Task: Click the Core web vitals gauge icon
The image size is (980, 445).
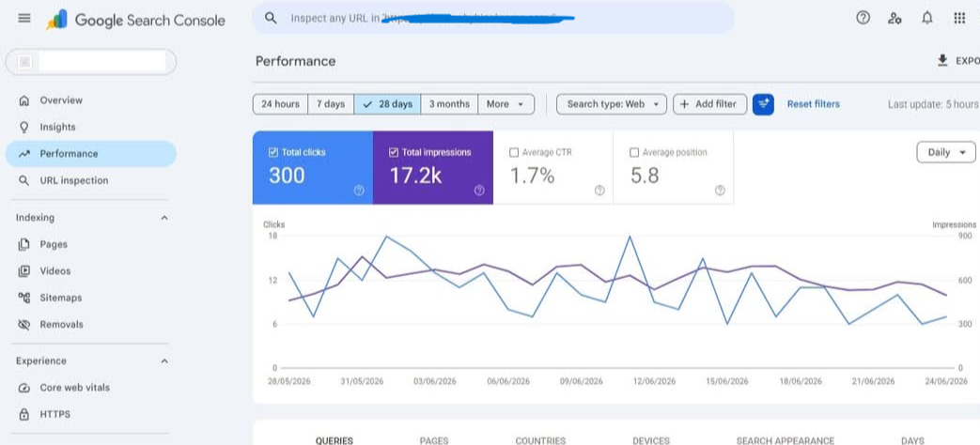Action: click(x=23, y=388)
